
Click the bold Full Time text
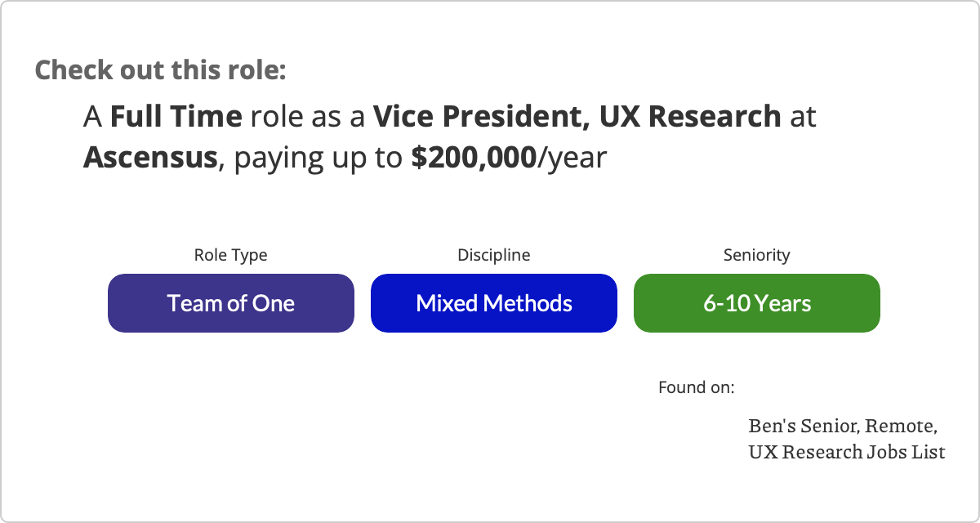176,117
